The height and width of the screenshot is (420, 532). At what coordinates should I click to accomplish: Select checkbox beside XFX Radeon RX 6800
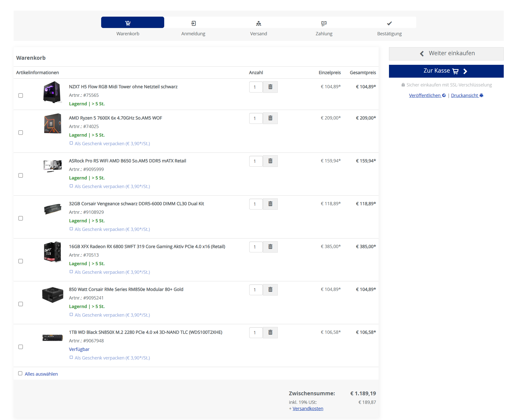coord(21,261)
